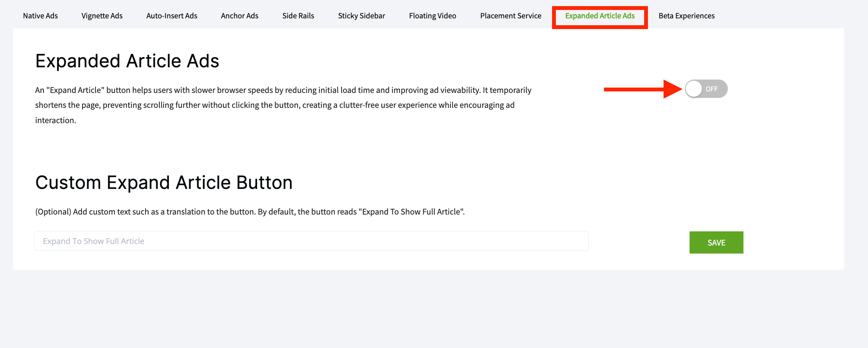This screenshot has width=868, height=348.
Task: Open the Side Rails tab
Action: click(298, 16)
